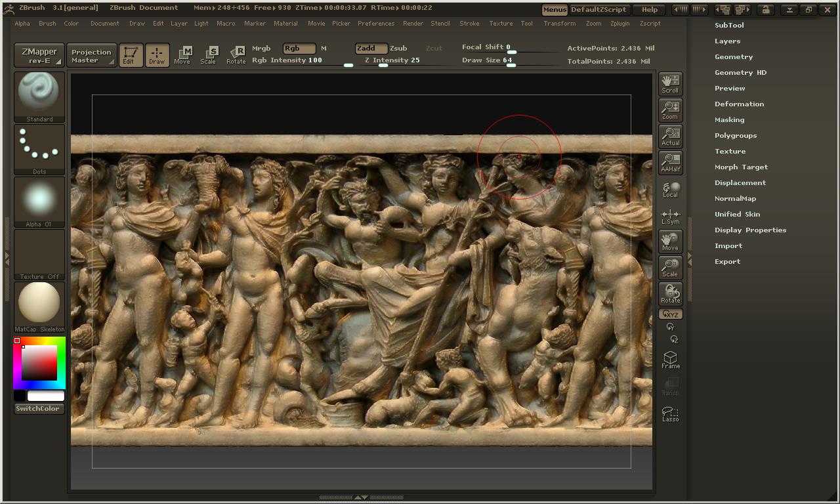Image resolution: width=840 pixels, height=504 pixels.
Task: Activate the Lasso selection icon
Action: click(670, 414)
